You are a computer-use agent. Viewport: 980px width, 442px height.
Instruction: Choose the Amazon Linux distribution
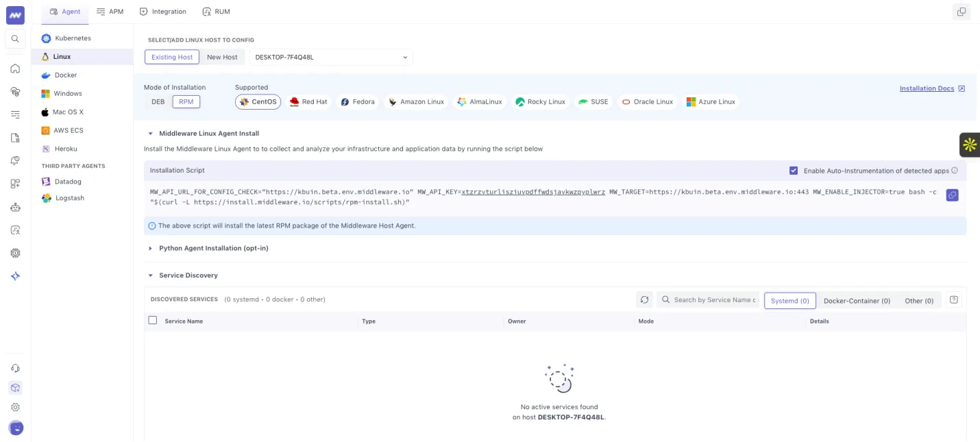click(x=416, y=102)
